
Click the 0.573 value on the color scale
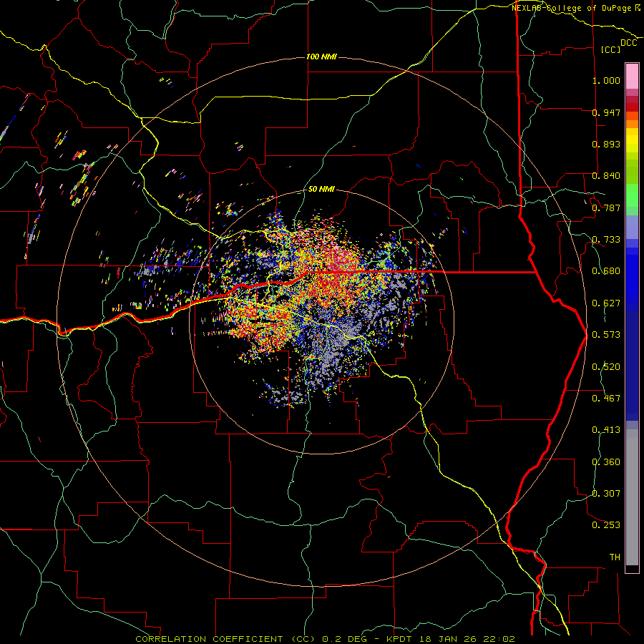coord(606,335)
